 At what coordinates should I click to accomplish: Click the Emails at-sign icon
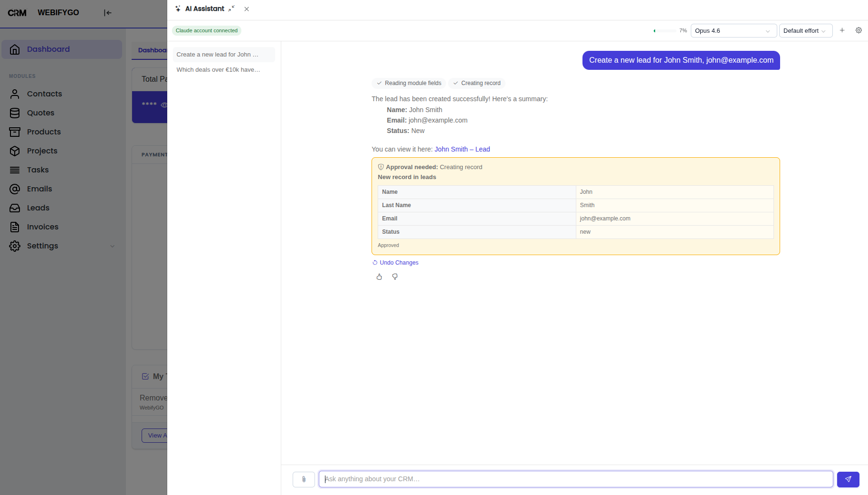(x=15, y=189)
